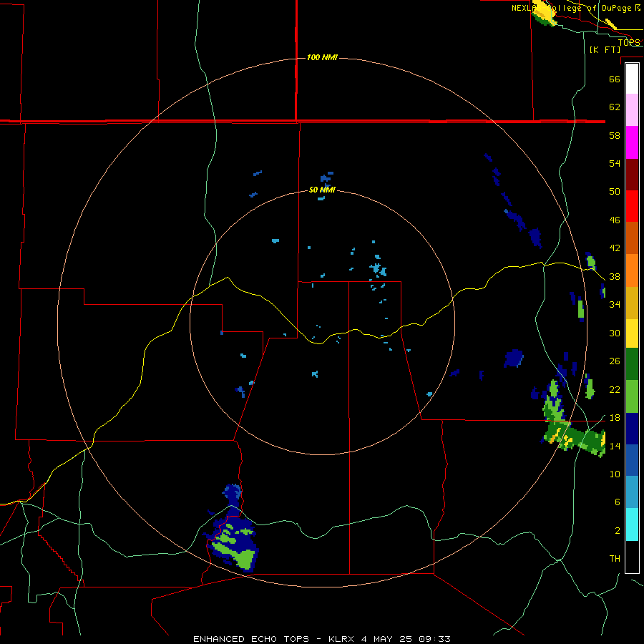Click the KLRX radar site identifier

(x=342, y=639)
